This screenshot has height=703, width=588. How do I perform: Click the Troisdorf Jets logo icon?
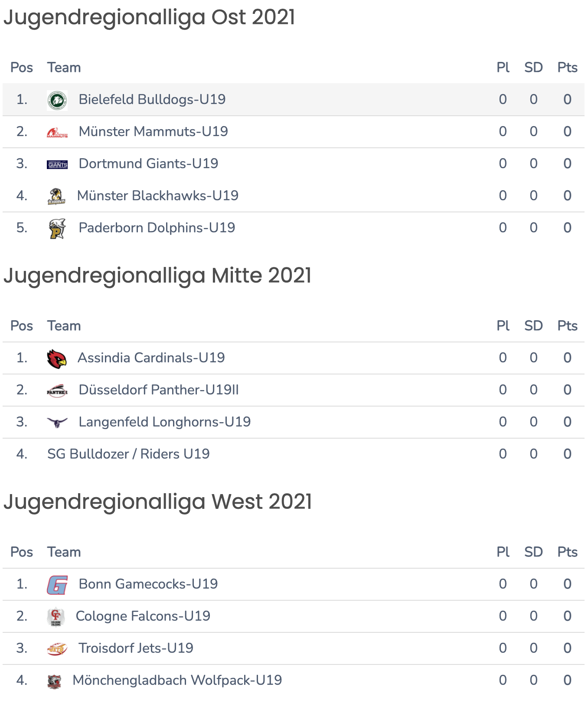pos(57,649)
